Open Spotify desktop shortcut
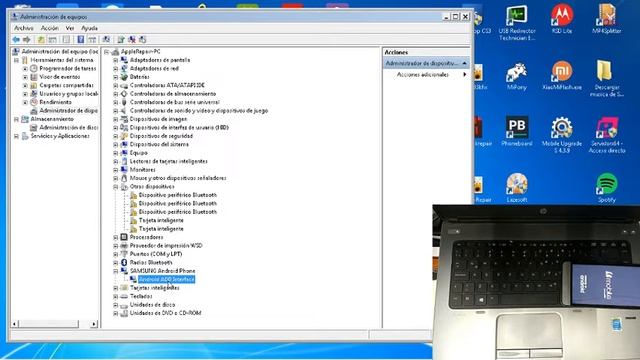This screenshot has width=640, height=360. 607,188
